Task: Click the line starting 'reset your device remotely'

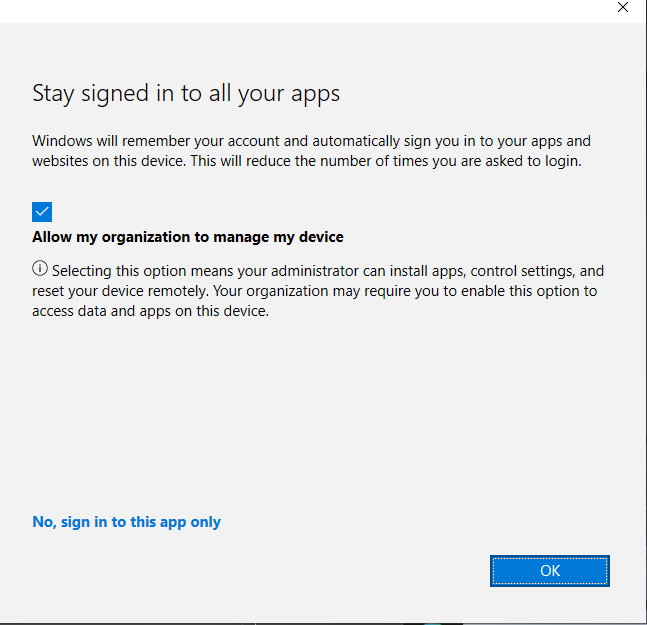Action: pos(314,291)
